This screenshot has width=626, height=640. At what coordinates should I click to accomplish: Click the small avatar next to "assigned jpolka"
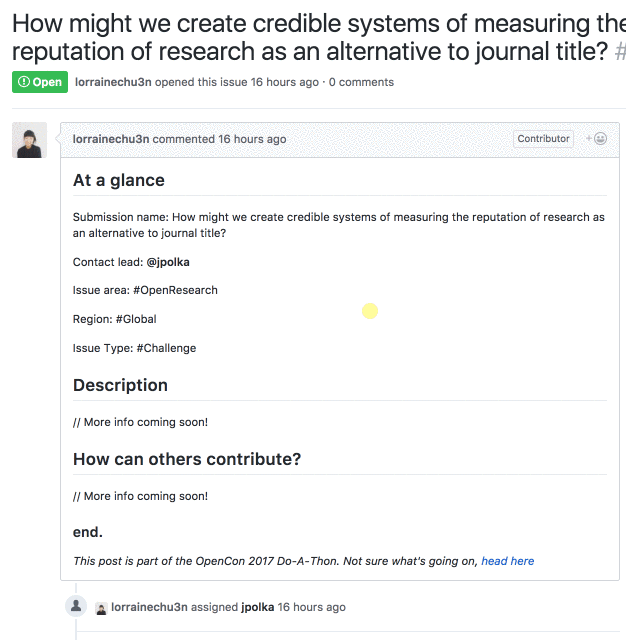pyautogui.click(x=101, y=608)
